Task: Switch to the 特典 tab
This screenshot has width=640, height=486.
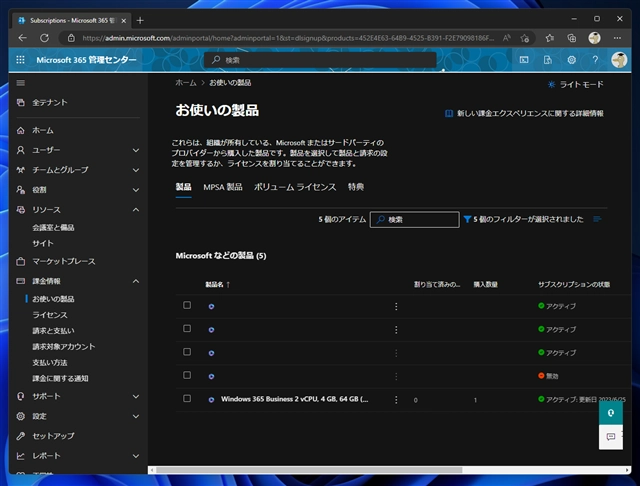Action: tap(356, 187)
